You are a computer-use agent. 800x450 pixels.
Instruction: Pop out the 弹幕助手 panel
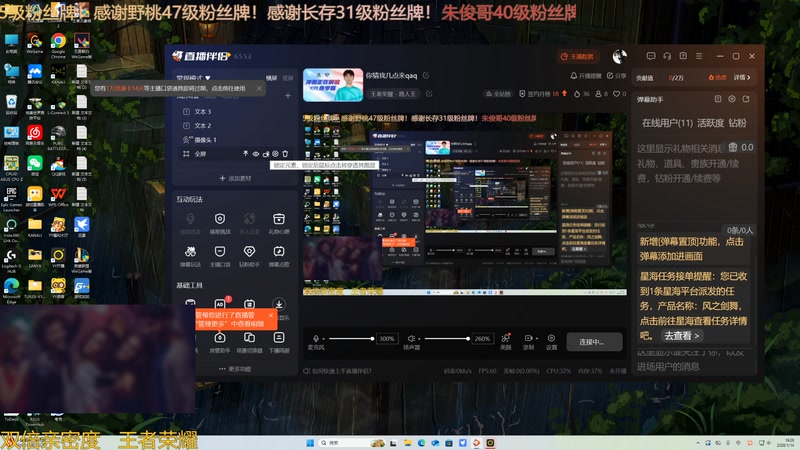click(x=746, y=99)
